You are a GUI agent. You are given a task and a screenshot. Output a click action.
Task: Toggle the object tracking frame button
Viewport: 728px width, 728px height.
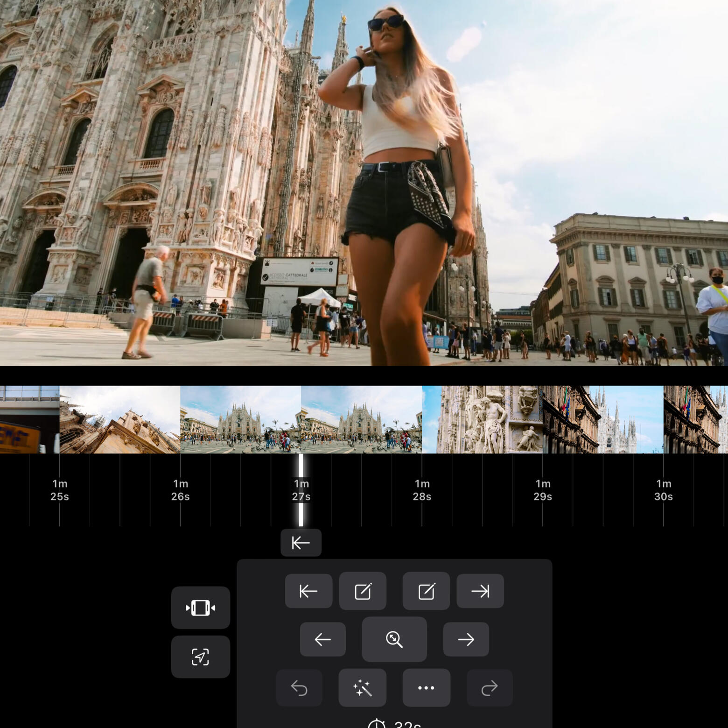tap(200, 657)
